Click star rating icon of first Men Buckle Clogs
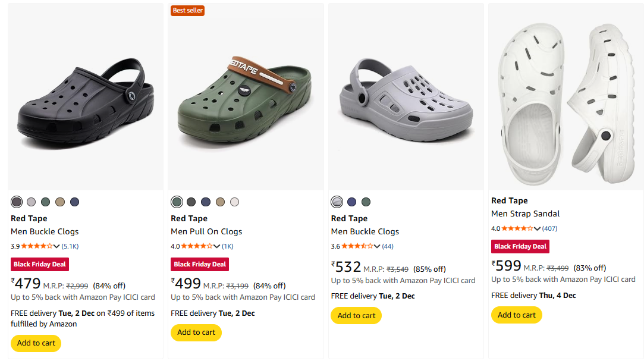Screen dimensions: 644x361 tap(37, 246)
